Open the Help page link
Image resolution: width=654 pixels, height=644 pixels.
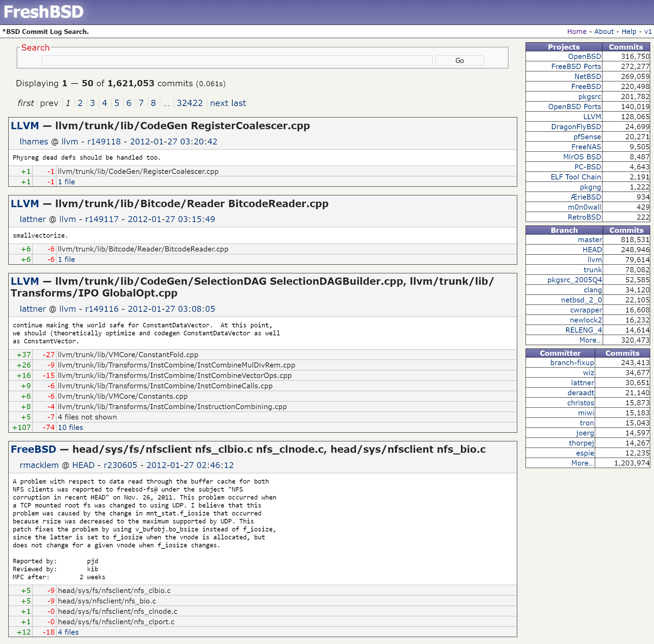[629, 32]
